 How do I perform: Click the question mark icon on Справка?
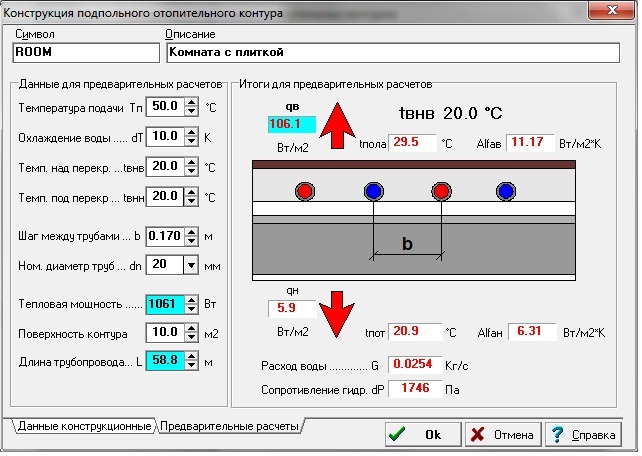[x=557, y=434]
